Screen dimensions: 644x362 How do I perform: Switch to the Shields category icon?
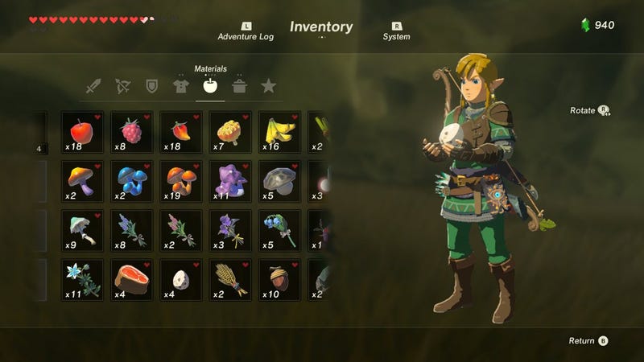152,86
